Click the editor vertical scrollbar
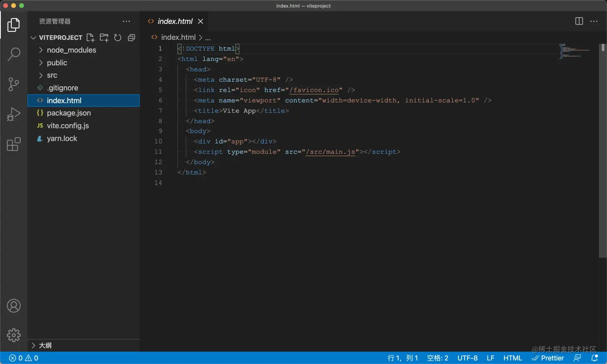Screen dimensions: 607x364 click(x=603, y=150)
